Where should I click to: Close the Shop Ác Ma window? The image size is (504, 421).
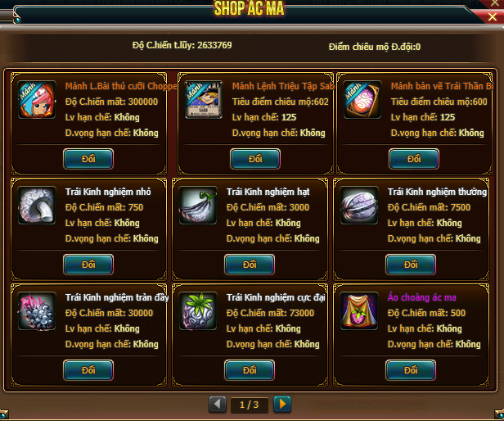492,16
